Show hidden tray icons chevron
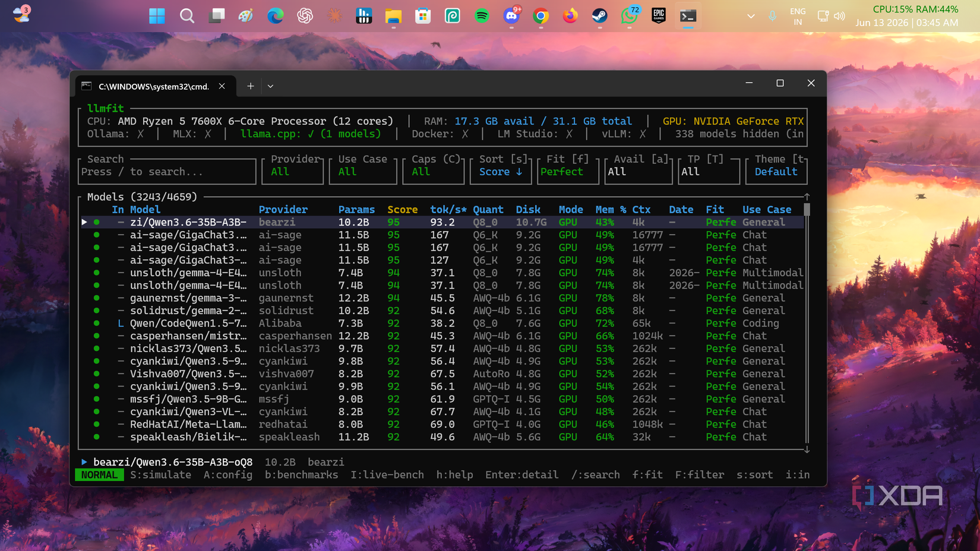The width and height of the screenshot is (980, 551). (x=751, y=16)
